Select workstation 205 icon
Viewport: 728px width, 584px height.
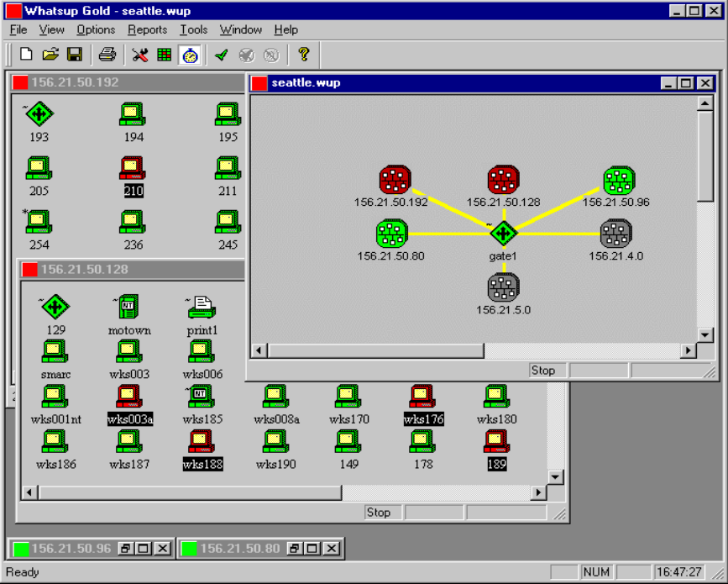(x=39, y=168)
